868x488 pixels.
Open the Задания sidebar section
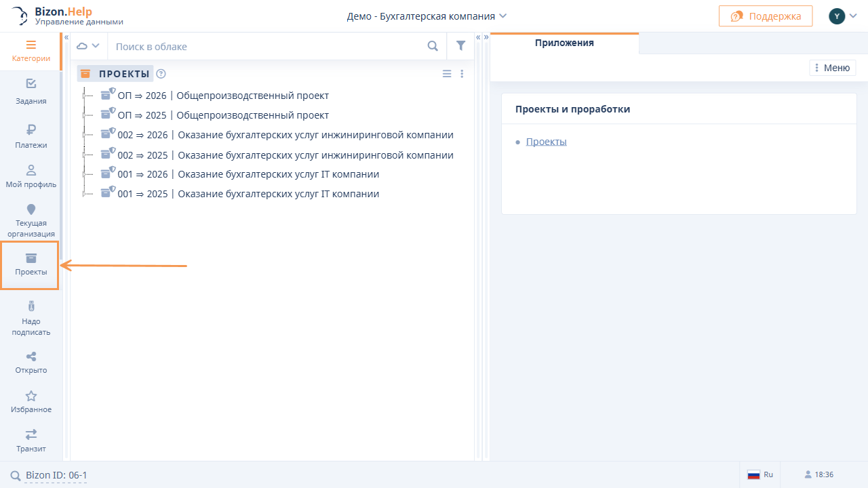point(31,91)
